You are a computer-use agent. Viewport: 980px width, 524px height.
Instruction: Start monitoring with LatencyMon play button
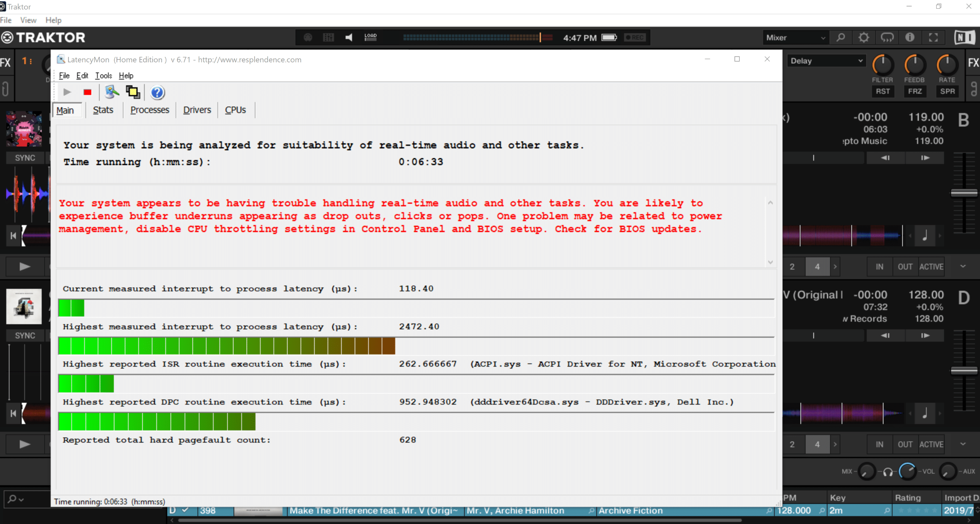point(67,92)
